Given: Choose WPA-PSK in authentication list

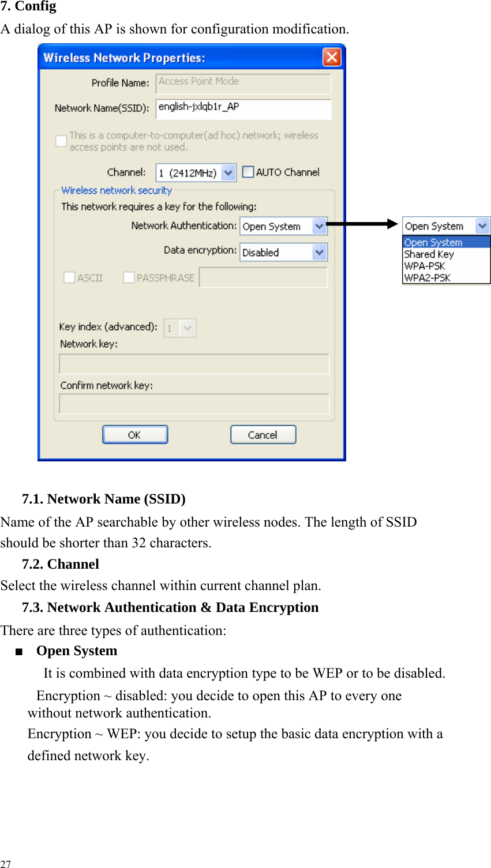Looking at the screenshot, I should tap(446, 266).
